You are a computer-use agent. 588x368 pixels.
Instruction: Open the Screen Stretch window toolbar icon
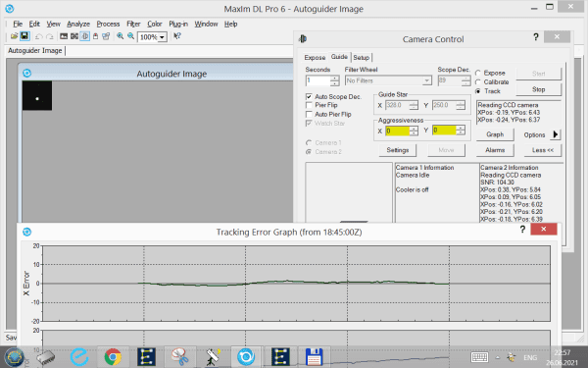click(x=64, y=36)
